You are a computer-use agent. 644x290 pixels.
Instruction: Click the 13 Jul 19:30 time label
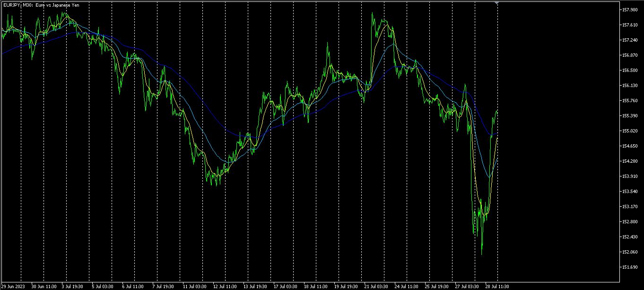tap(255, 286)
